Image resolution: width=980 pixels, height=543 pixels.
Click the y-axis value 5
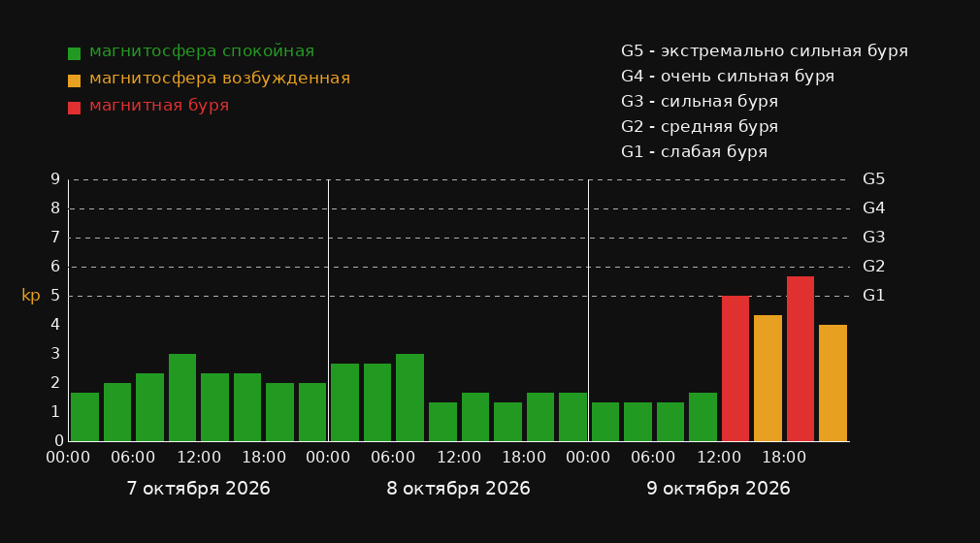pyautogui.click(x=55, y=296)
